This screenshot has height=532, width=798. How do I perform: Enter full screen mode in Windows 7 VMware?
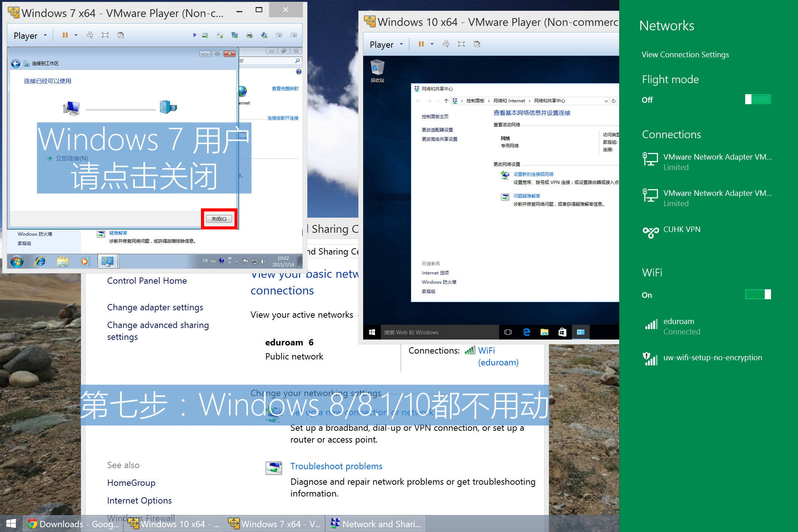(x=105, y=35)
